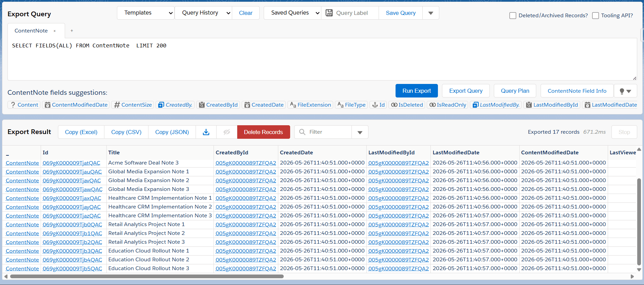Click the lightbulb suggestions dropdown

(x=625, y=91)
